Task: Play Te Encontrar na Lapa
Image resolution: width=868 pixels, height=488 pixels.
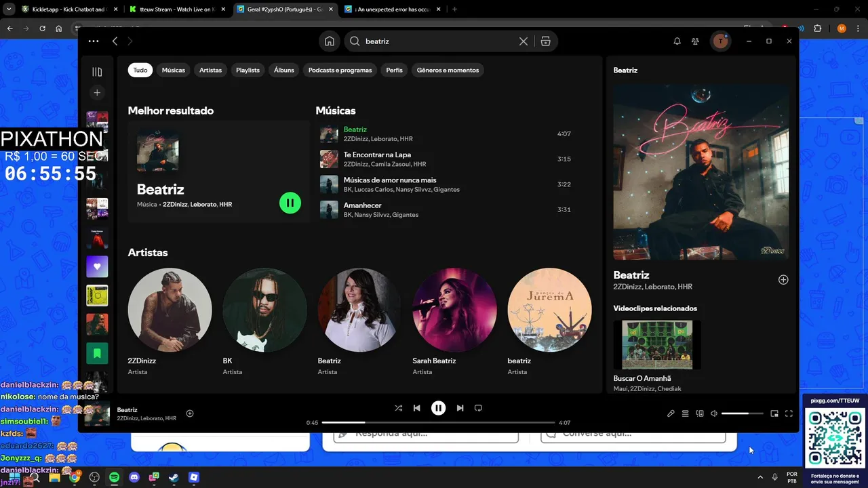Action: click(x=448, y=159)
